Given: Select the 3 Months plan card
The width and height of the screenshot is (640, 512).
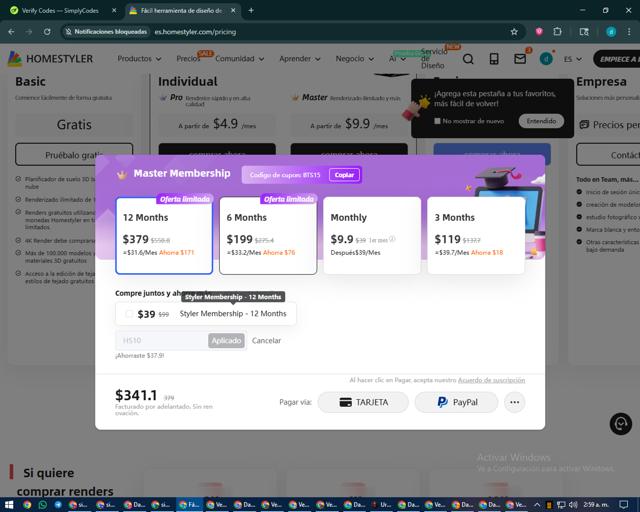Looking at the screenshot, I should click(x=476, y=236).
